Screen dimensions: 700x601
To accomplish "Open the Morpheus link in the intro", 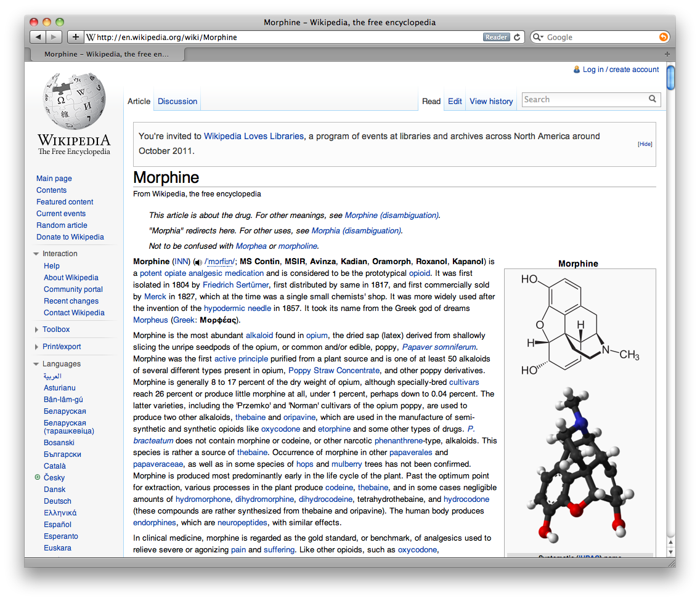I will pyautogui.click(x=150, y=320).
